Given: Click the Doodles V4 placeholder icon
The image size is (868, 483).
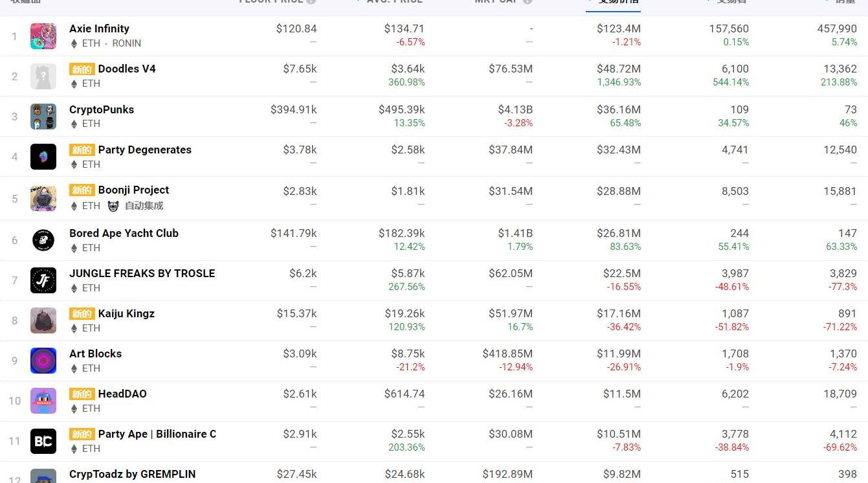Looking at the screenshot, I should point(43,76).
